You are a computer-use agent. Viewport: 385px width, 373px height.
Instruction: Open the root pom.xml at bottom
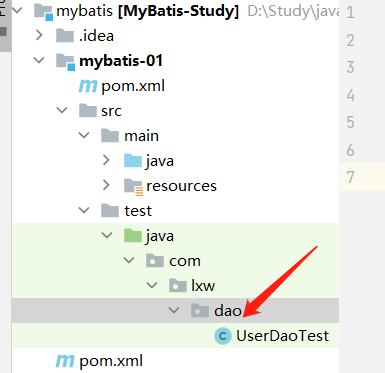click(111, 361)
